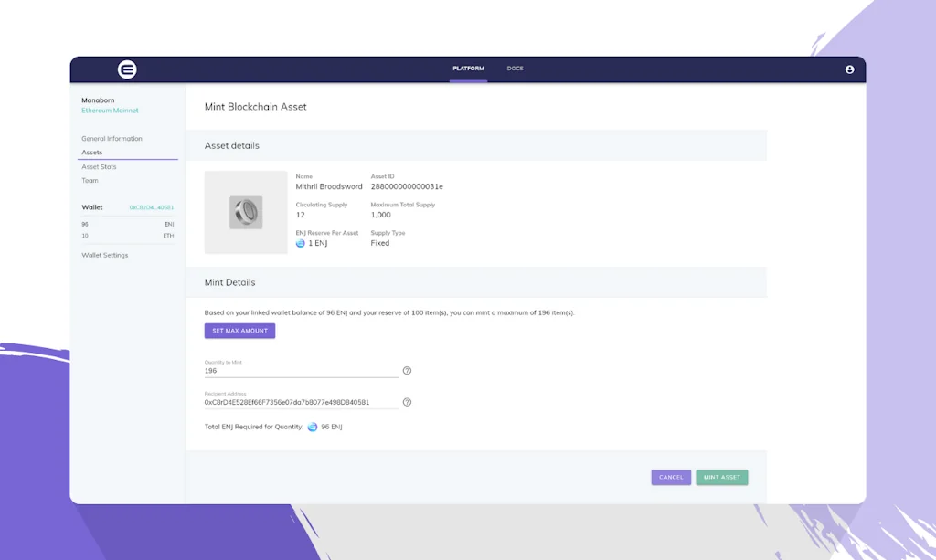Select Assets in the sidebar

pos(91,152)
